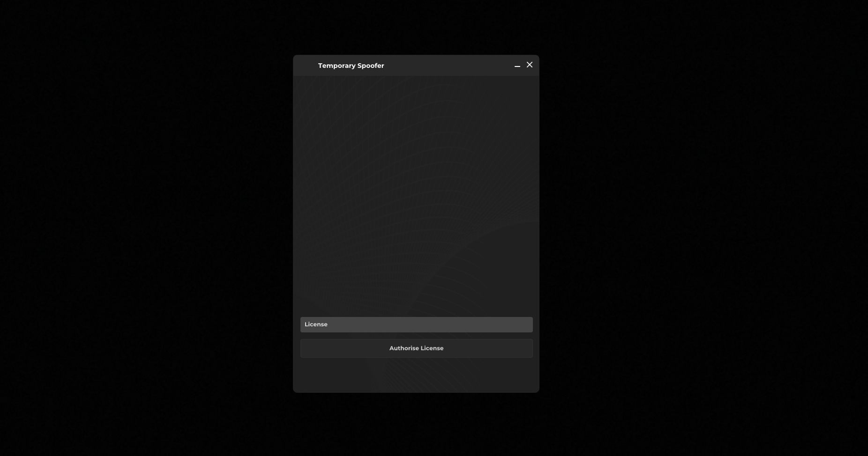Click the Authorise License button
Viewport: 868px width, 456px height.
click(416, 348)
